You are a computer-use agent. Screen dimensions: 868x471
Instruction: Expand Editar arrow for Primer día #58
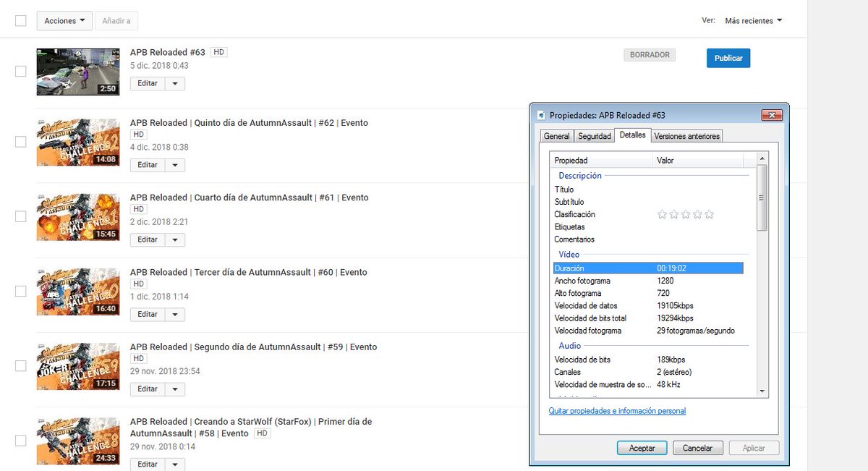(x=175, y=464)
